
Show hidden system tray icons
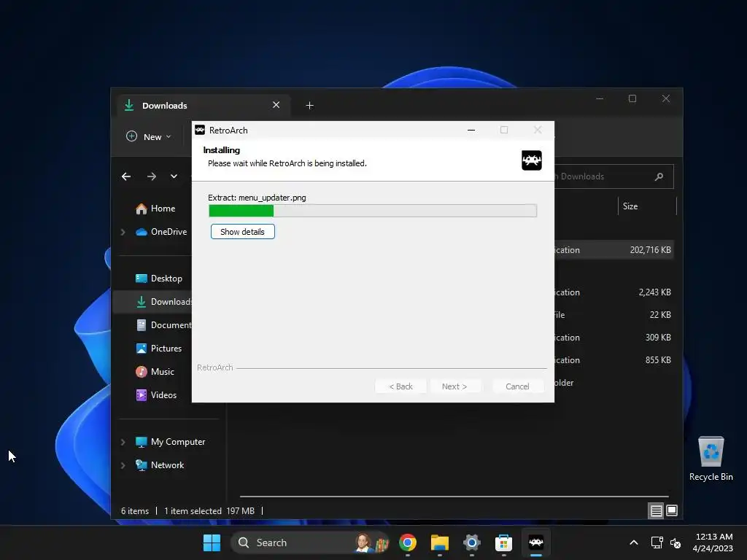tap(634, 542)
